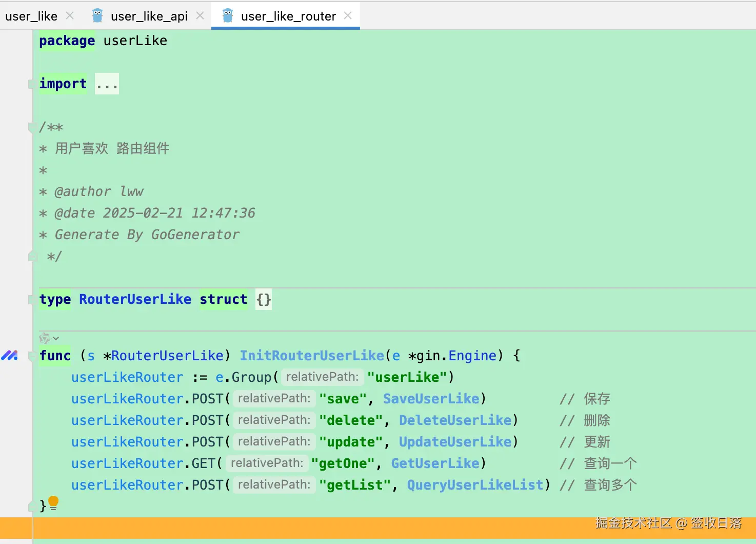Screen dimensions: 756x544
Task: Switch to the user_like_api tab
Action: coord(149,16)
